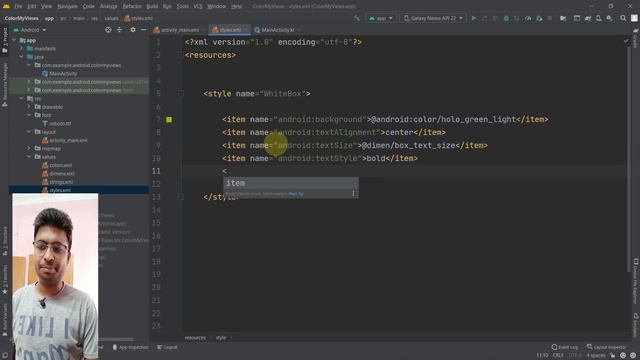Viewport: 640px width, 360px height.
Task: Open Device File Explorer side tab
Action: pyautogui.click(x=636, y=282)
